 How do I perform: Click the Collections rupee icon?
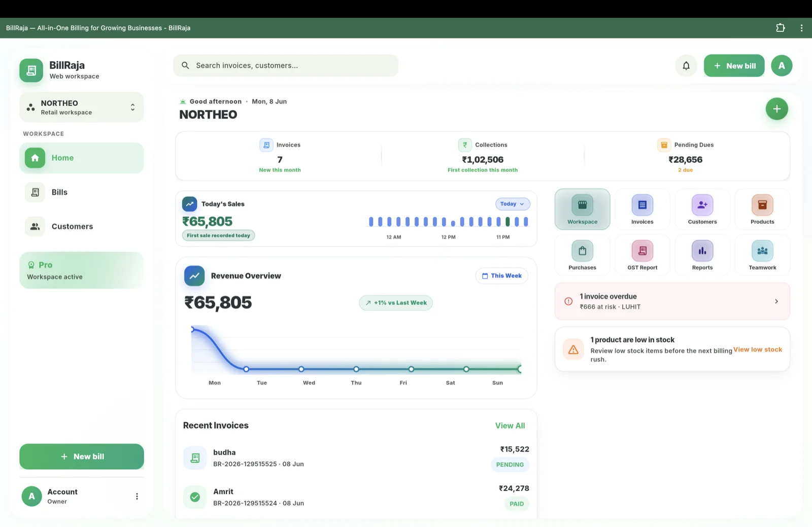465,145
